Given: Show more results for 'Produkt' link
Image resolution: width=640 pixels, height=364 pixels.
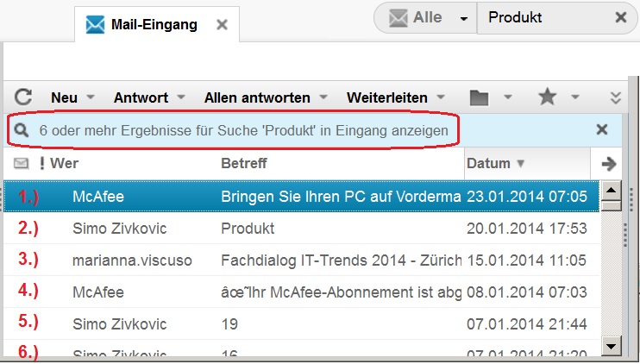Looking at the screenshot, I should pos(243,130).
